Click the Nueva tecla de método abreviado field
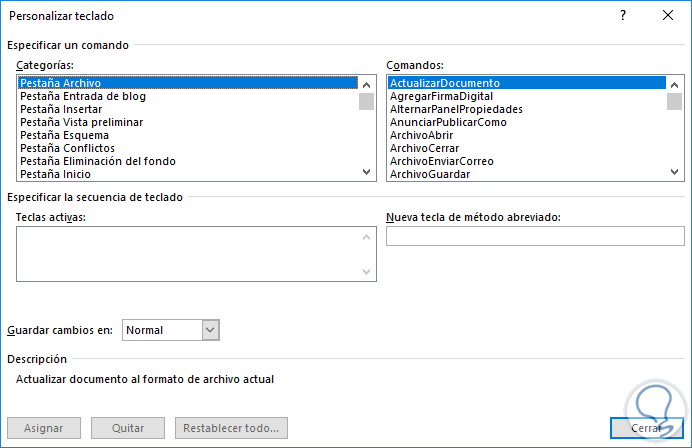The image size is (692, 448). [535, 236]
